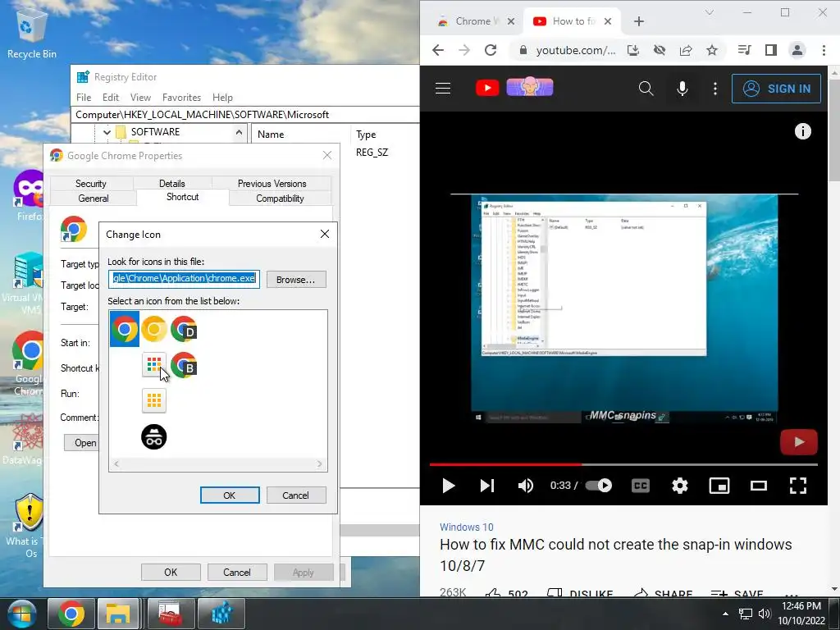Open the Windows 10 hashtag link

point(467,527)
